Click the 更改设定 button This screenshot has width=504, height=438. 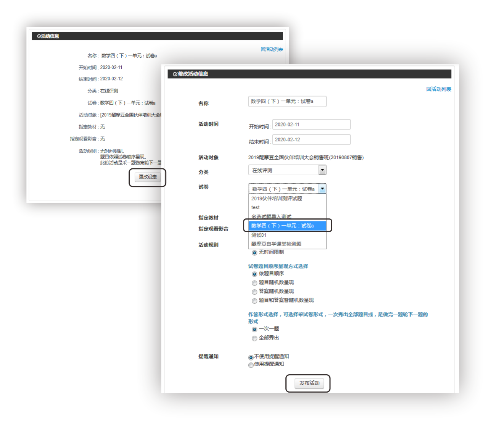coord(148,177)
